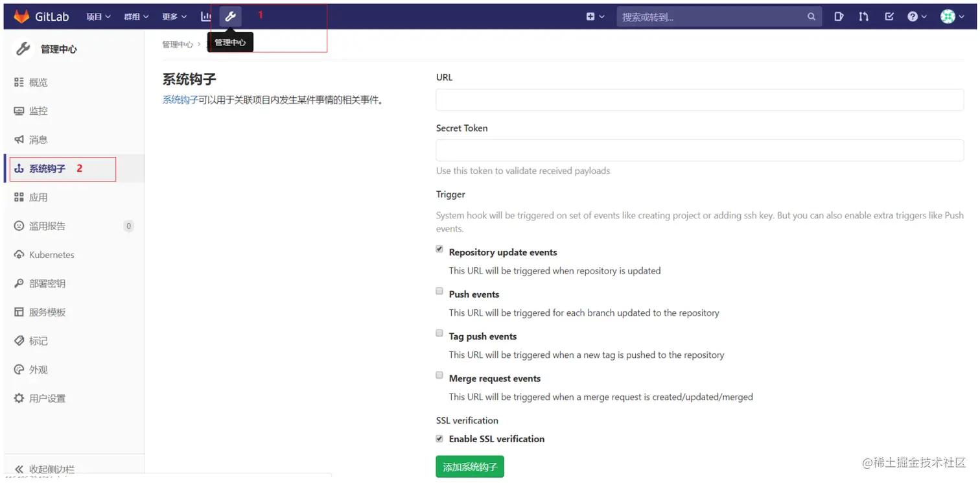The image size is (980, 483).
Task: Click the search magnifier icon
Action: (x=811, y=17)
